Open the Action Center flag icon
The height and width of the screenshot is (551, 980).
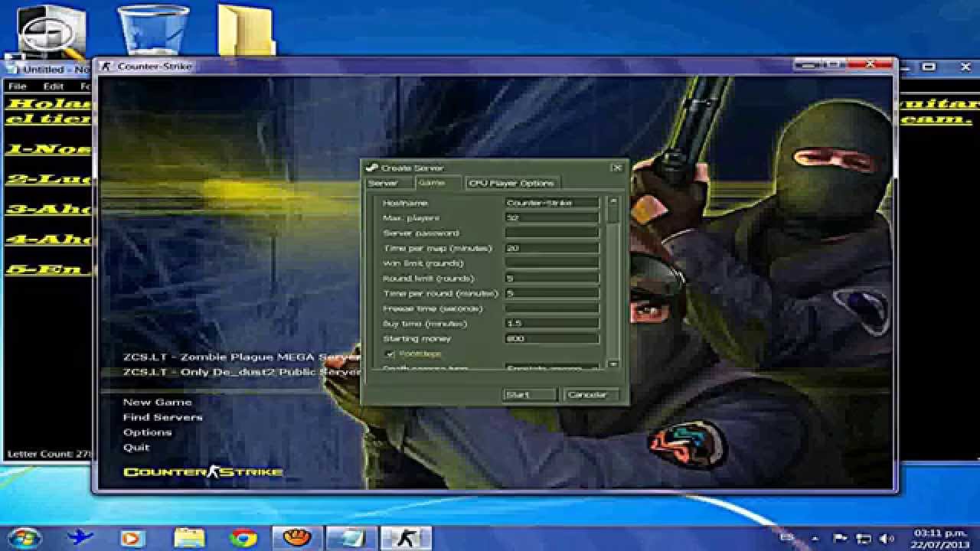click(x=840, y=539)
